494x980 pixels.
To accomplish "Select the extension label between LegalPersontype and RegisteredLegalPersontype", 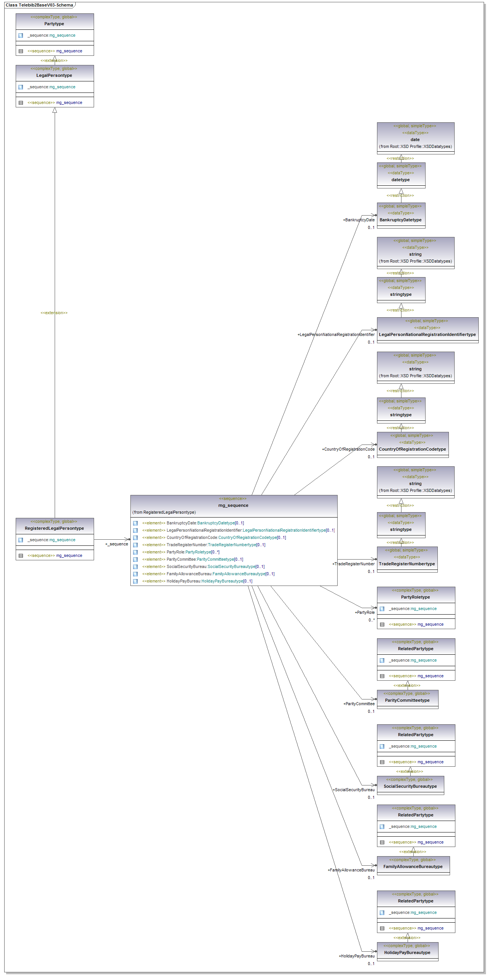I will click(54, 313).
